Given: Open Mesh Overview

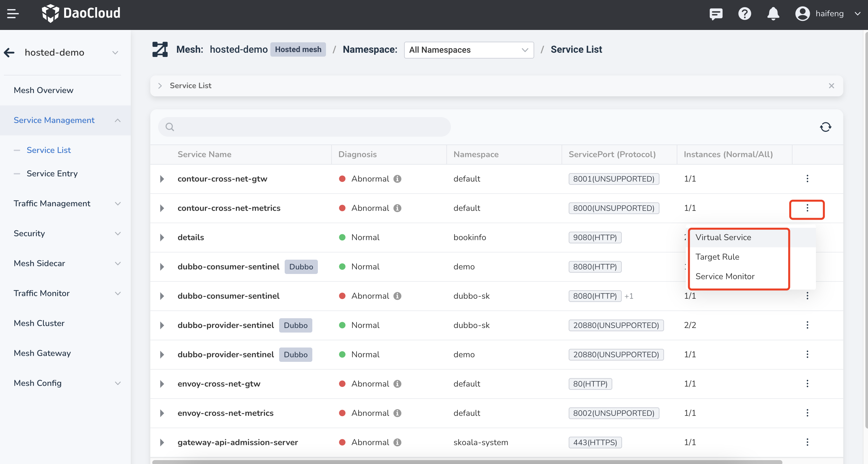Looking at the screenshot, I should [44, 90].
